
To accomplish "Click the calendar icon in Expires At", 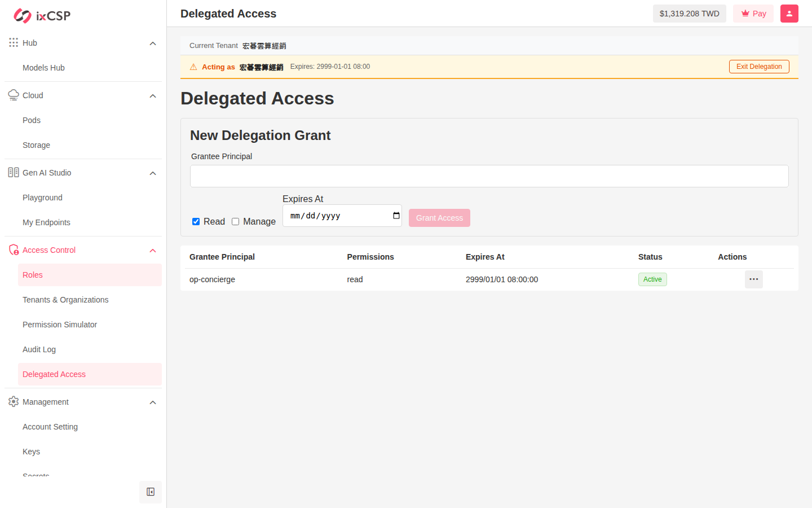I will point(396,216).
